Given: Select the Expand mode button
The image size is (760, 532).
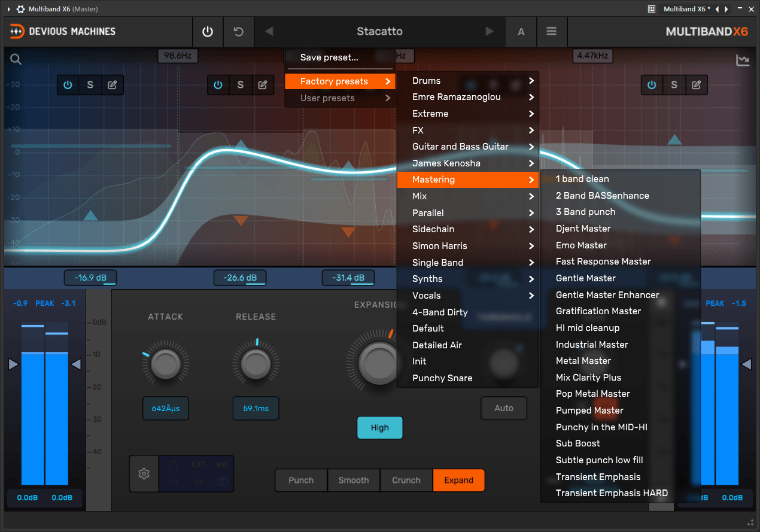Looking at the screenshot, I should click(459, 480).
